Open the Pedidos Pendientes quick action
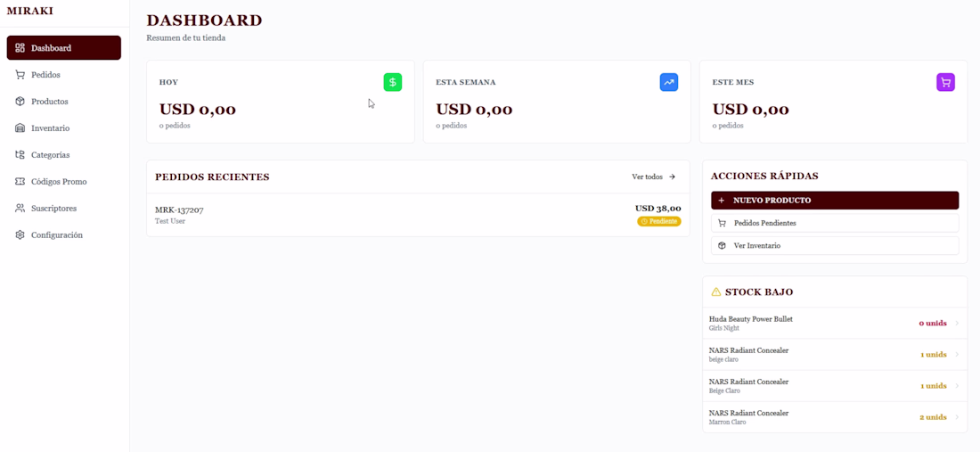 click(835, 223)
